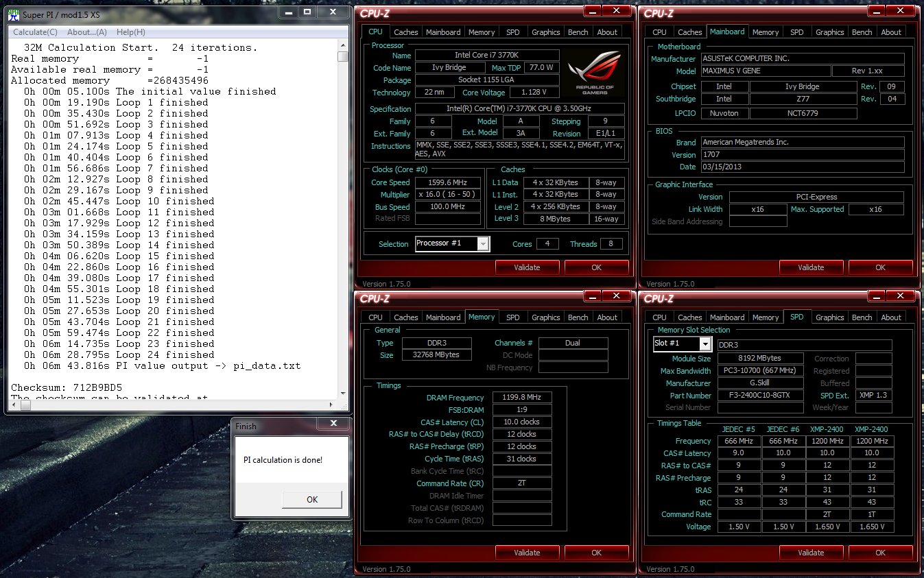Click the Z77 southbridge value field
The image size is (924, 578).
803,99
